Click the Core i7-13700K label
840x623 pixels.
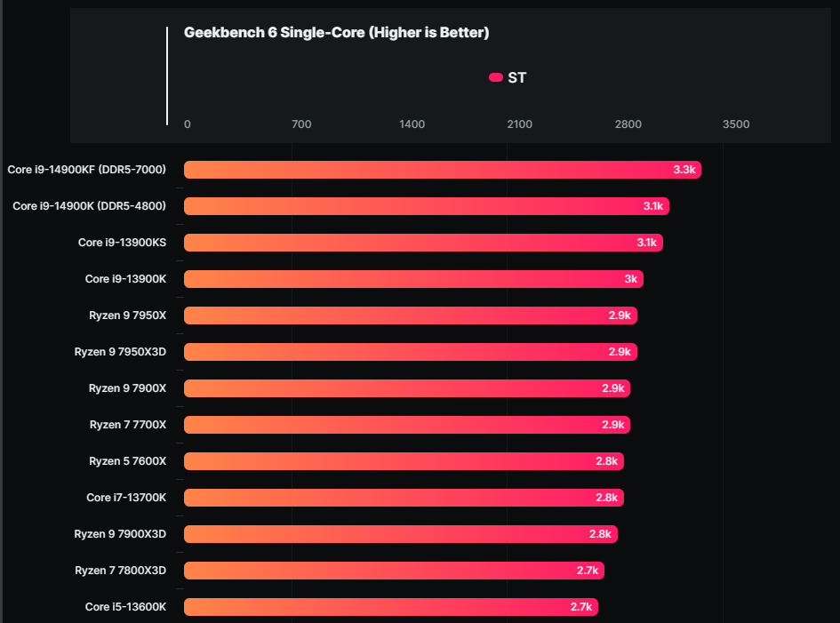[126, 498]
